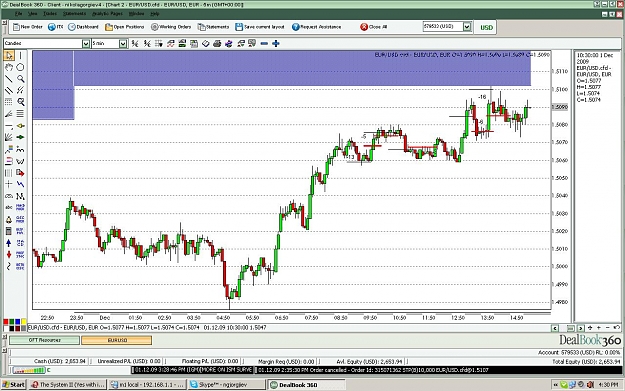Click the Close All button
625x391 pixels.
click(373, 27)
